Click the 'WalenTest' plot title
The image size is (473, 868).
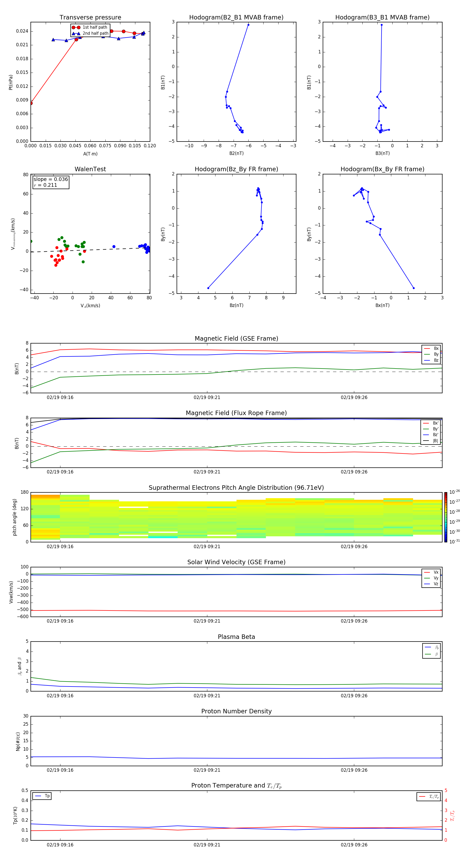(90, 169)
